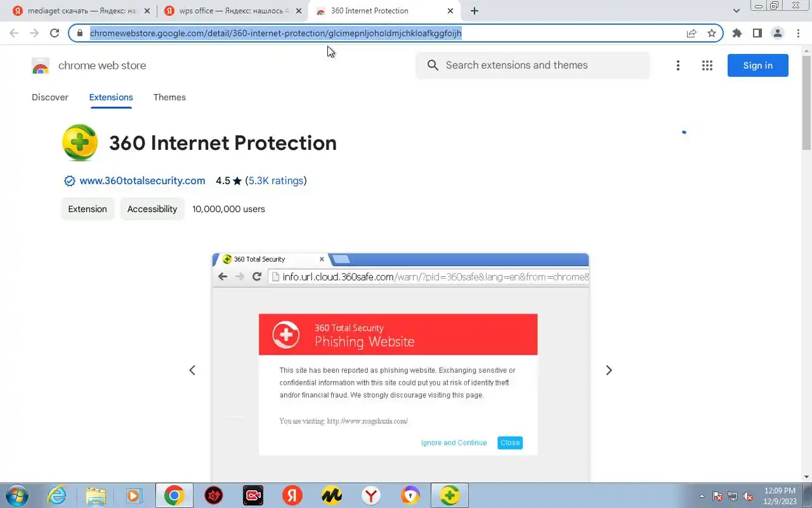Bookmark this page with star icon
Image resolution: width=812 pixels, height=508 pixels.
coord(712,33)
